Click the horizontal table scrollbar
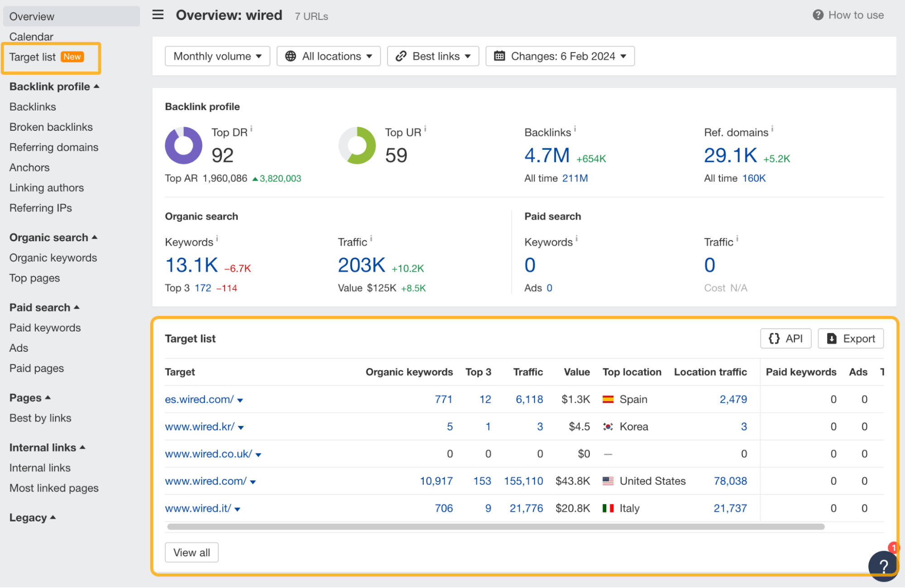 pyautogui.click(x=495, y=526)
